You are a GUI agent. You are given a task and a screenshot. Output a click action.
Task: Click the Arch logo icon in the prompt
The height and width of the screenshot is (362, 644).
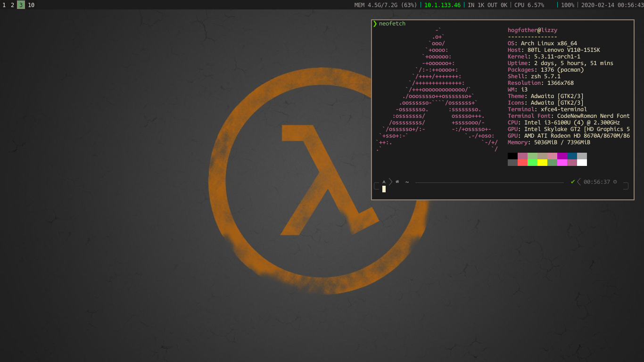click(x=384, y=182)
